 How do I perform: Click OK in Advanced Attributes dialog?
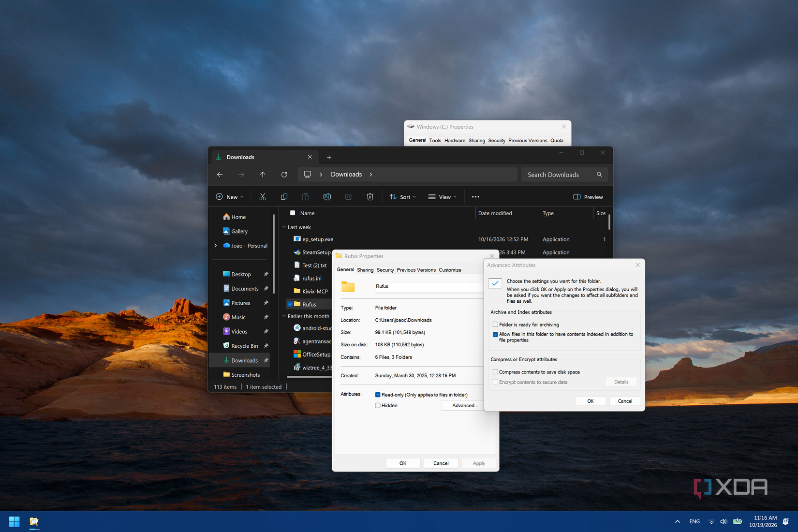tap(591, 401)
